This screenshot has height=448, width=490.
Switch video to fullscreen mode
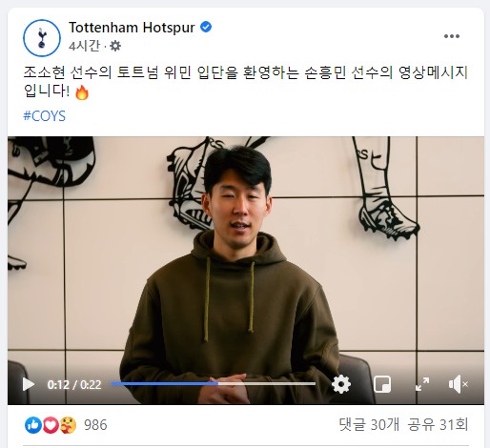coord(422,384)
